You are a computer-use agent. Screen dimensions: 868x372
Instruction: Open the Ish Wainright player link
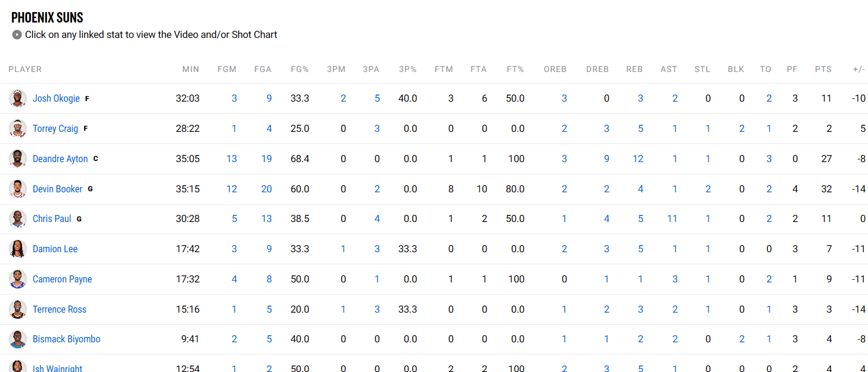pos(57,368)
